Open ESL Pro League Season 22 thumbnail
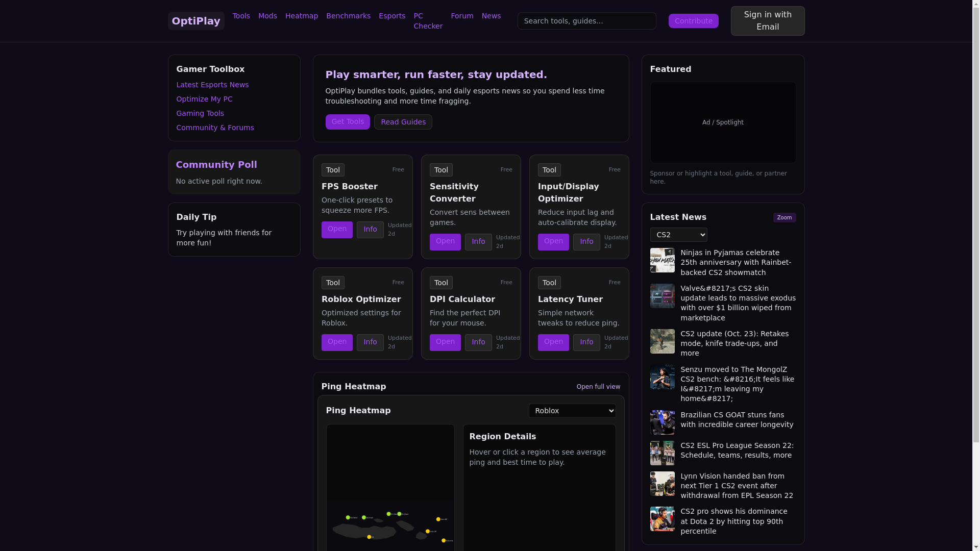The width and height of the screenshot is (980, 551). (662, 453)
